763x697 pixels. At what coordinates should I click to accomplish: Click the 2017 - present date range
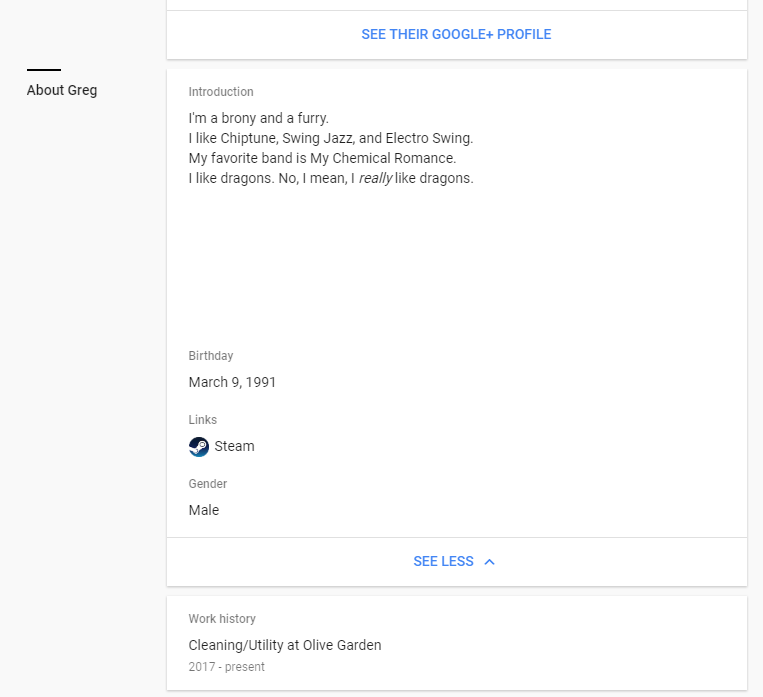226,667
